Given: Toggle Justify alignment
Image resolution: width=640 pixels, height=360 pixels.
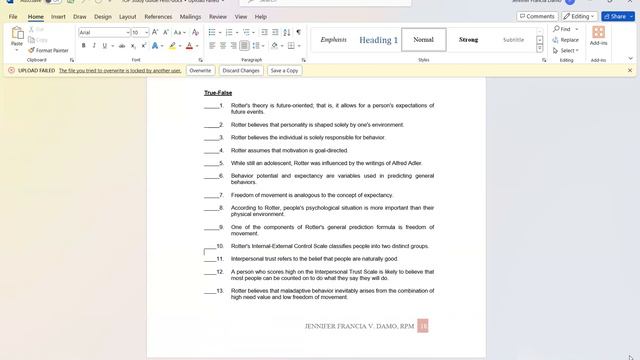Looking at the screenshot, I should (x=244, y=46).
